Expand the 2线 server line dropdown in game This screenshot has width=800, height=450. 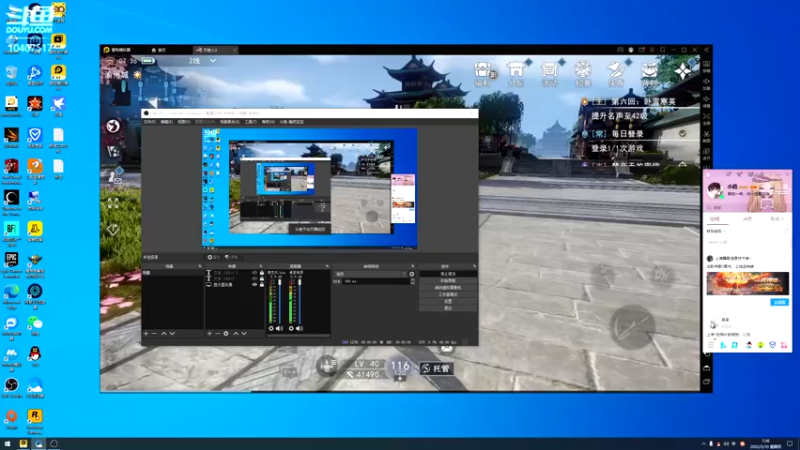(x=213, y=61)
